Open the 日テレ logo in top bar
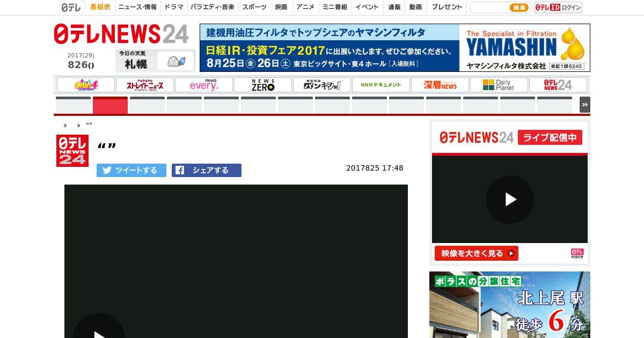Screen dimensions: 644x338 [x=70, y=8]
